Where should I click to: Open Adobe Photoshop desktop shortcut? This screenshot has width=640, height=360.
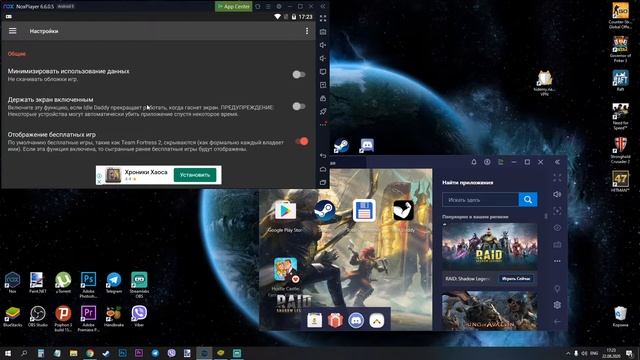point(89,284)
